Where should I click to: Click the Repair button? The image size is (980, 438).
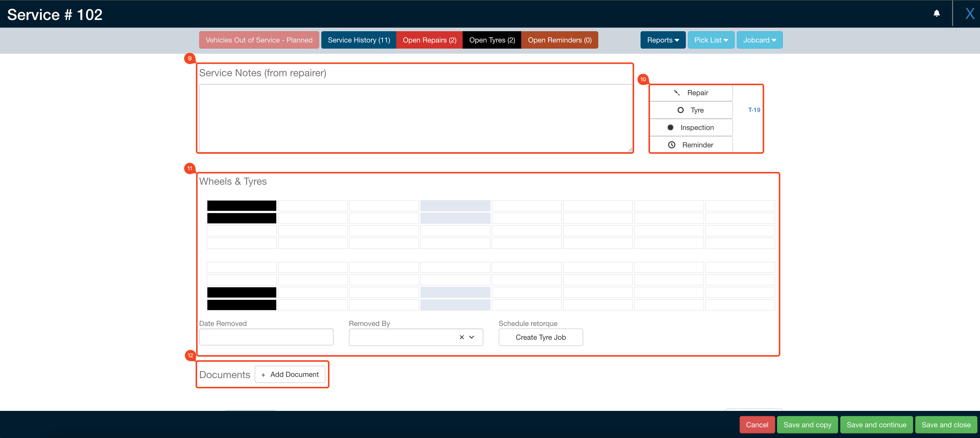click(691, 93)
